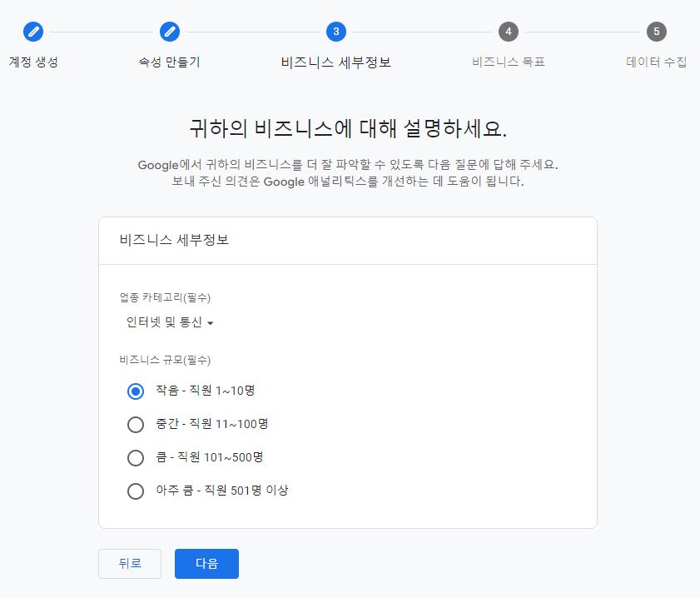
Task: Select step 3 circle icon
Action: [336, 32]
